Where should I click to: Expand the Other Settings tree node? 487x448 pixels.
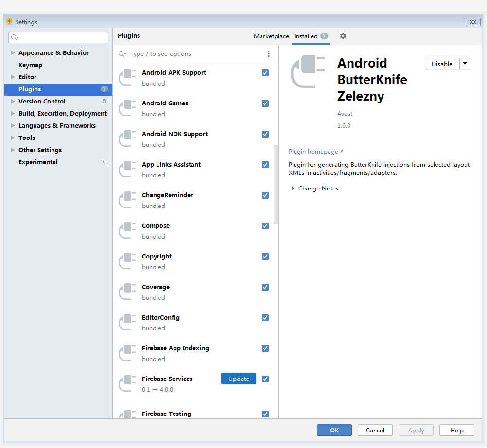[x=13, y=150]
